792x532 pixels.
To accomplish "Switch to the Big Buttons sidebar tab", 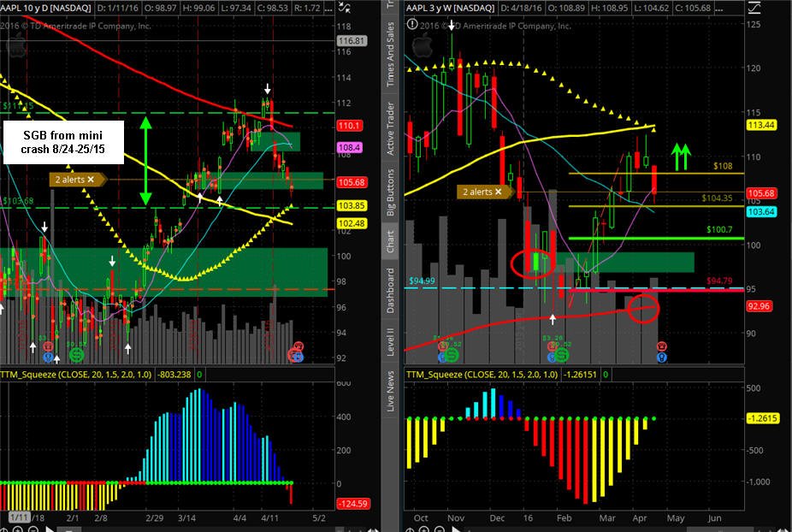I will click(x=390, y=192).
